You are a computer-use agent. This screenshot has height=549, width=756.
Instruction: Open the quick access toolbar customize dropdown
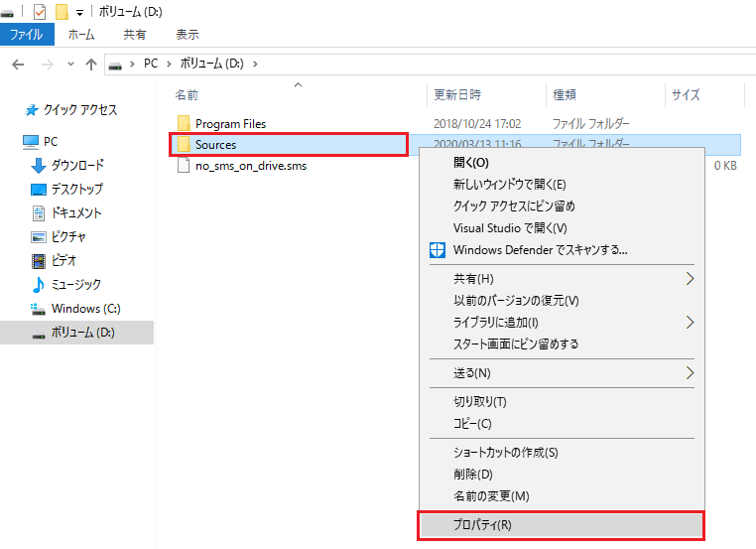(x=80, y=13)
